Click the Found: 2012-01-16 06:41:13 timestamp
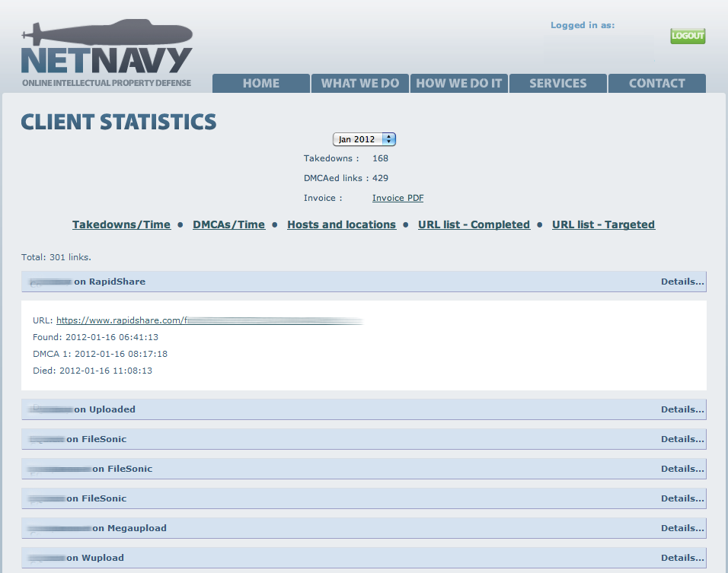This screenshot has height=573, width=728. tap(96, 337)
